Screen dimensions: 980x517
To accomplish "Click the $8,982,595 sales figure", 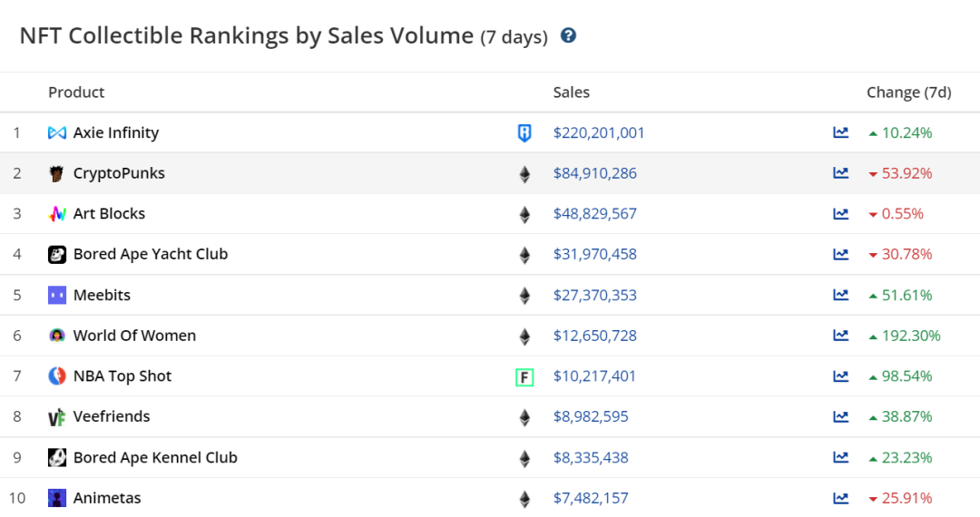I will coord(591,417).
